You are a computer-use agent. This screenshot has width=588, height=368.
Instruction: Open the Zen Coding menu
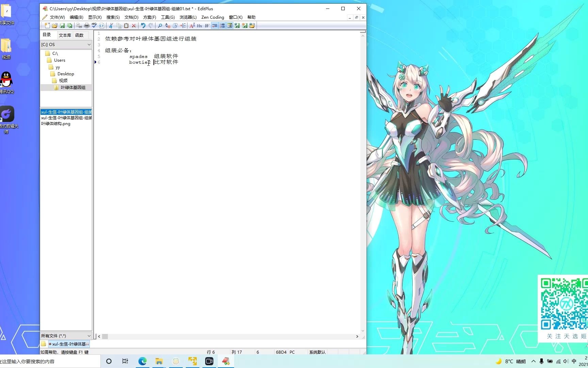(213, 17)
